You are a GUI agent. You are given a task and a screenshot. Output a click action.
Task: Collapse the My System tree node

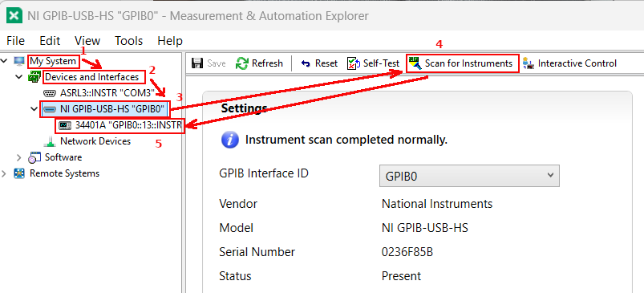(4, 61)
